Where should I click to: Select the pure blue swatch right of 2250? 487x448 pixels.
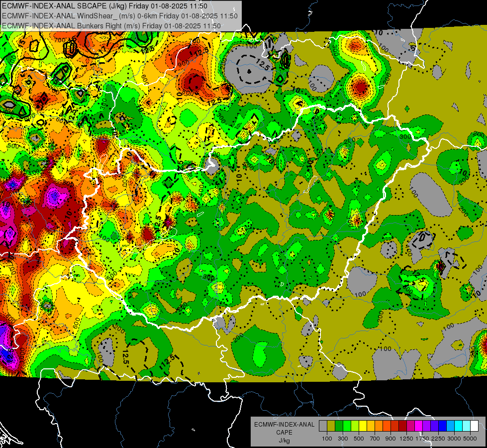point(443,426)
